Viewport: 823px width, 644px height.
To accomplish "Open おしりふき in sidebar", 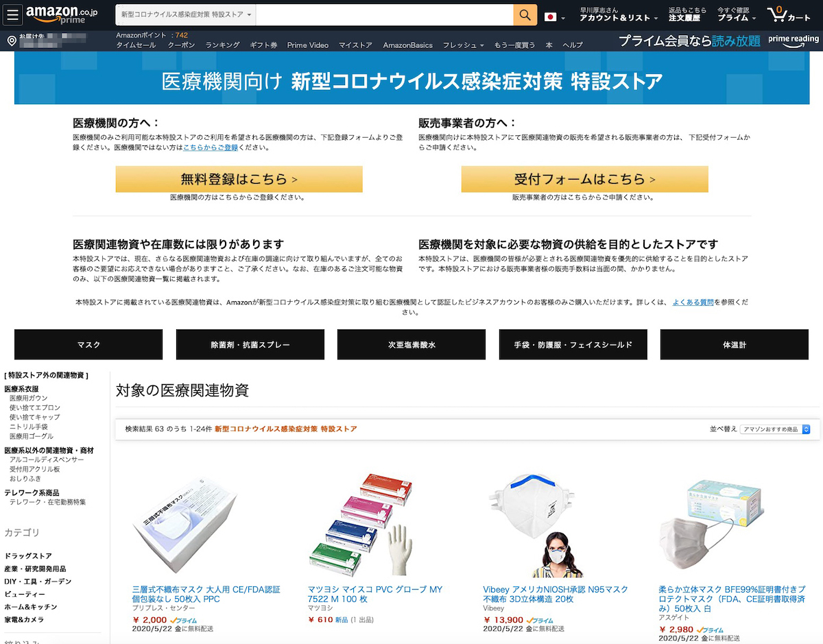I will pos(25,479).
